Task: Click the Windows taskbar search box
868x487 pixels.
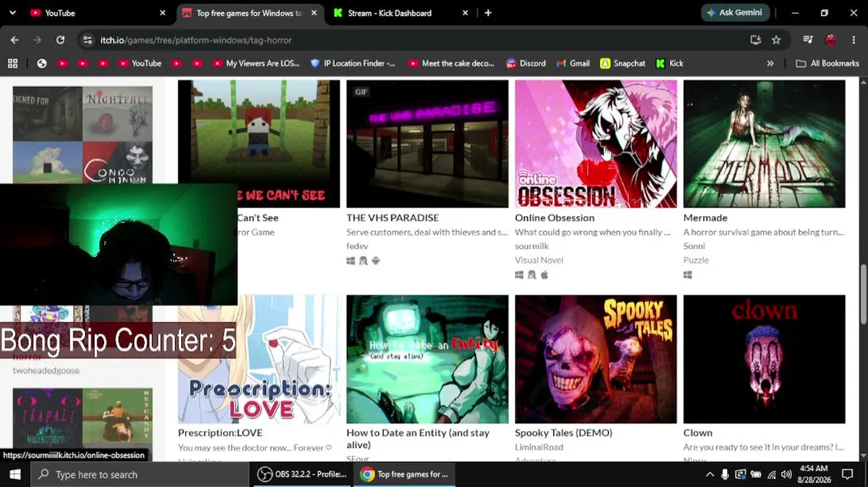Action: point(139,474)
